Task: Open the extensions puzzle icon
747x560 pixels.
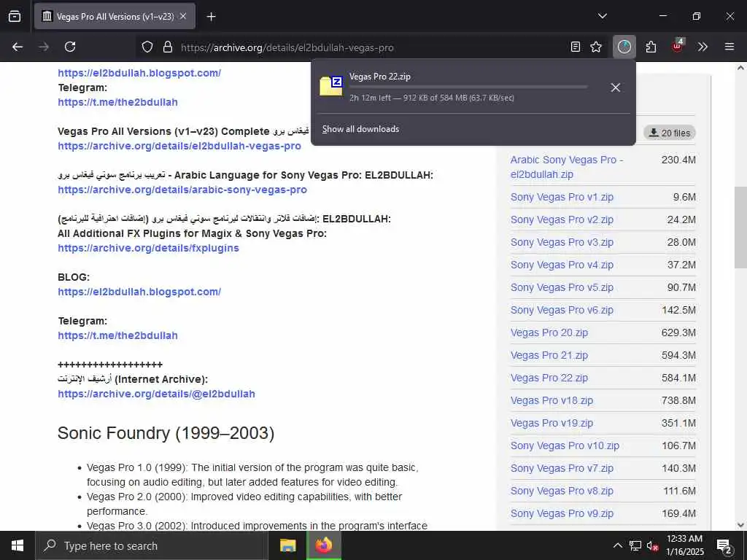Action: pyautogui.click(x=651, y=47)
